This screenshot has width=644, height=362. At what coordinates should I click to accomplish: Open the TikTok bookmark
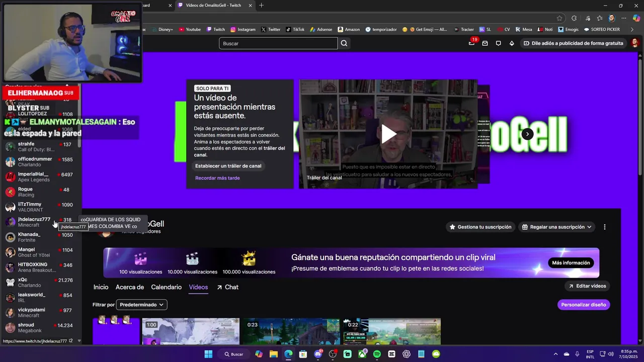(x=295, y=30)
